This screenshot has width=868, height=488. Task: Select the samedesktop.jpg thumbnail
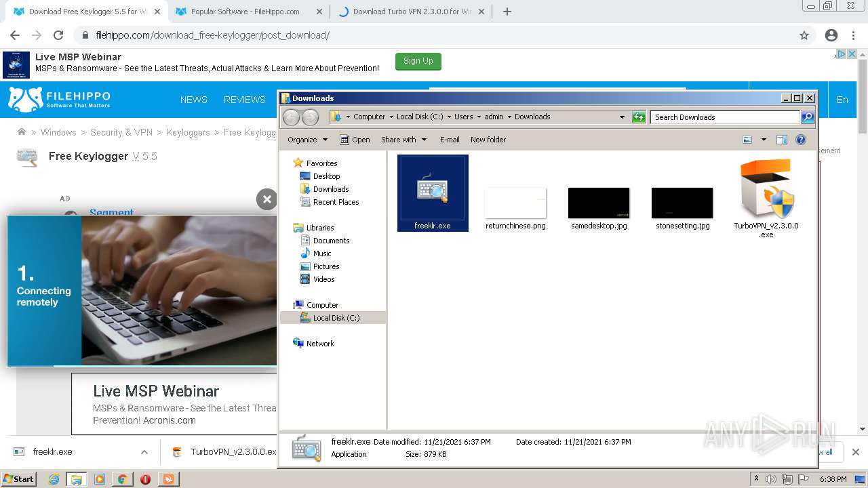tap(599, 203)
